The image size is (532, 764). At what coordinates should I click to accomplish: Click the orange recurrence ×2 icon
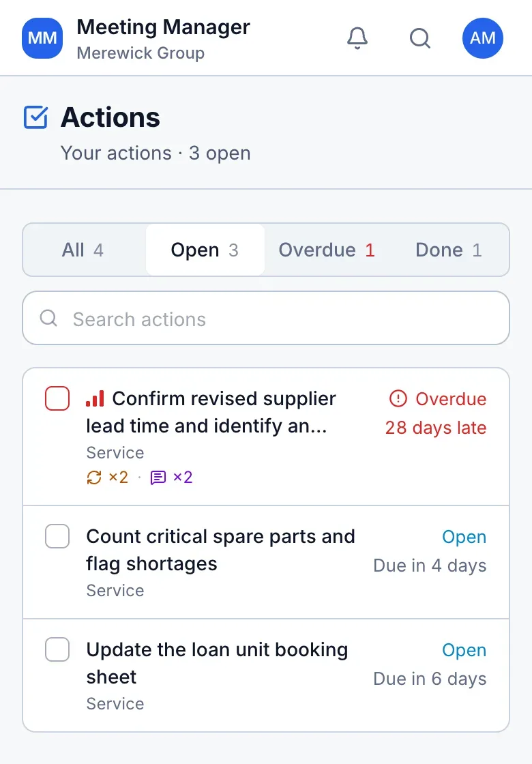pyautogui.click(x=94, y=477)
